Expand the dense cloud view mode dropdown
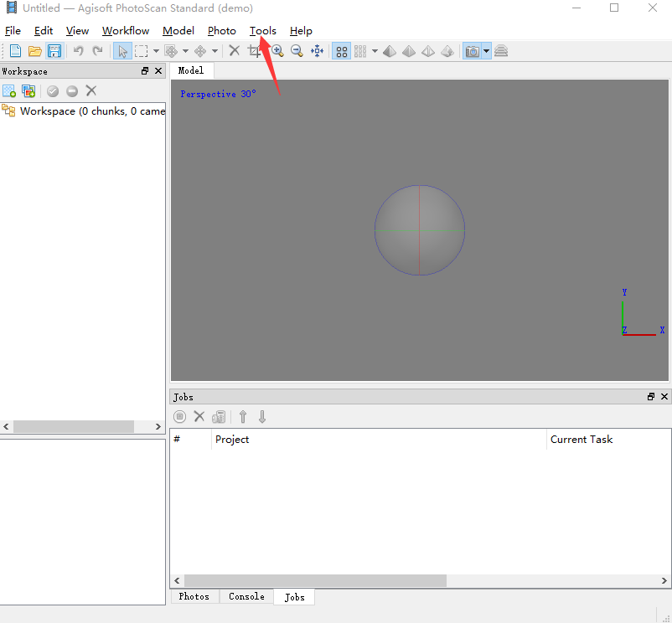 point(375,51)
